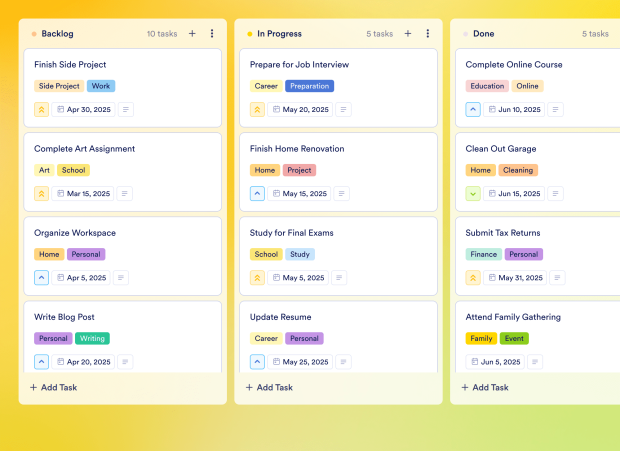The image size is (620, 451).
Task: Open the Complete Art Assignment task title
Action: (x=84, y=149)
